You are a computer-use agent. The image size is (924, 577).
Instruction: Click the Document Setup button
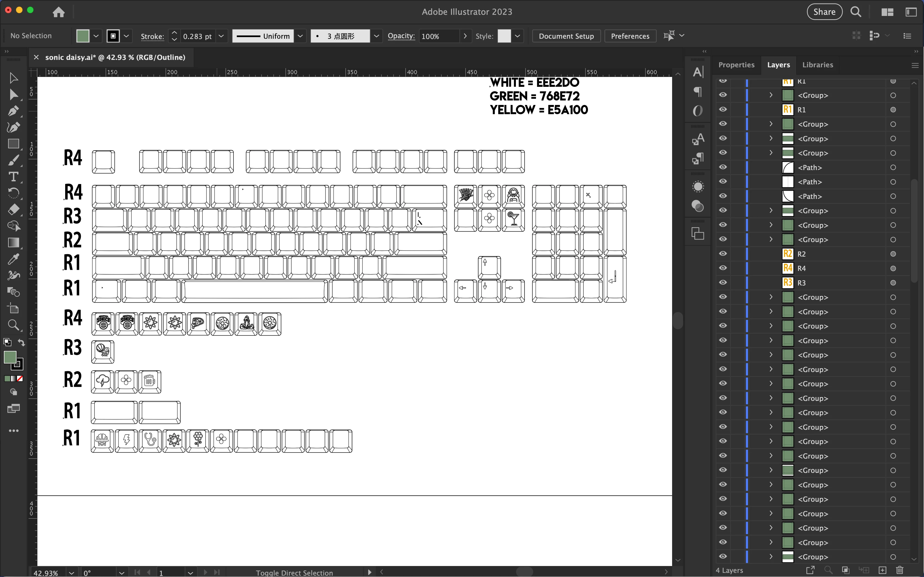pyautogui.click(x=566, y=36)
